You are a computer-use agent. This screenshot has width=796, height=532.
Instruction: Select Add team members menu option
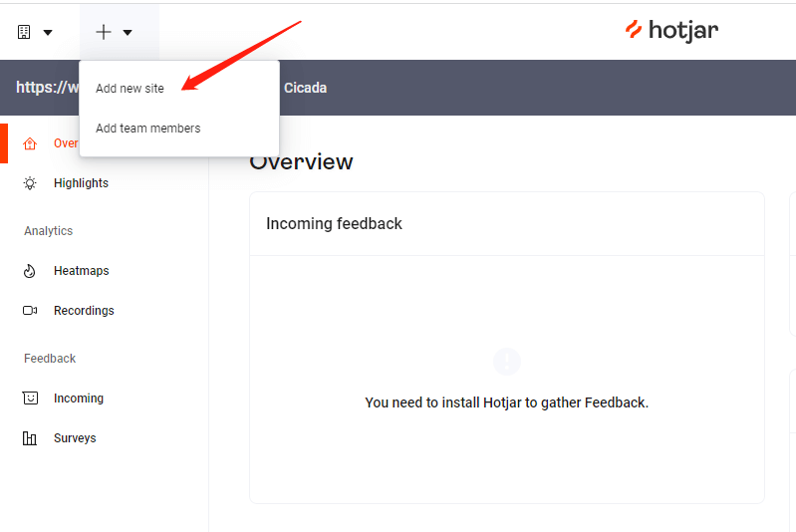(x=148, y=129)
